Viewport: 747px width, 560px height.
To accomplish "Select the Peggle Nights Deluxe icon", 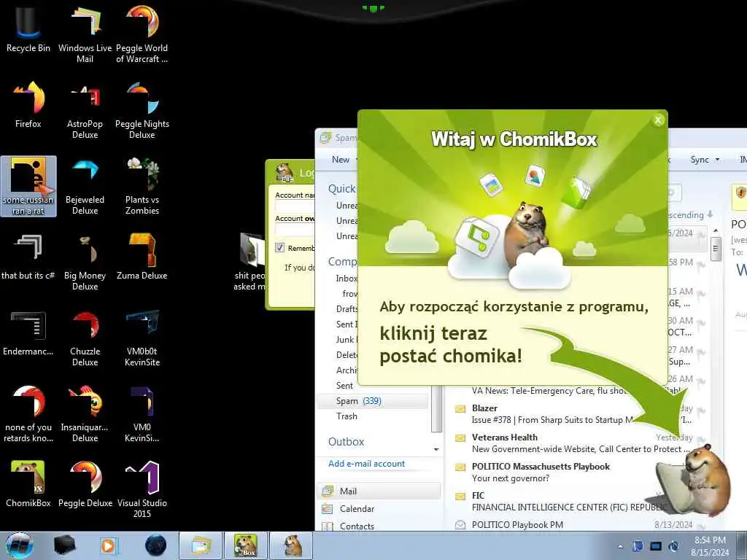I will (142, 111).
